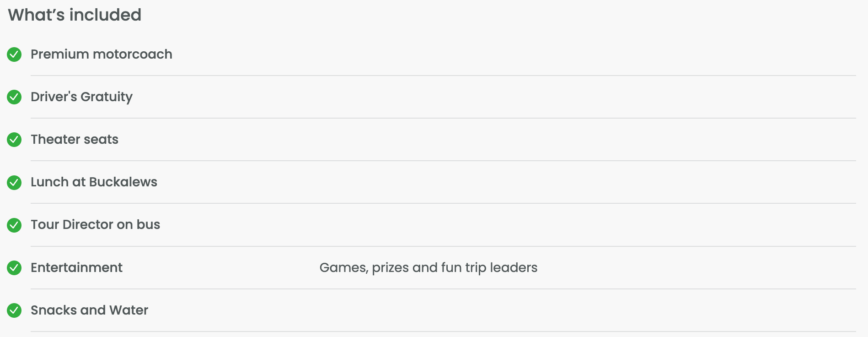Select the Premium motorcoach label
This screenshot has width=868, height=337.
click(101, 54)
